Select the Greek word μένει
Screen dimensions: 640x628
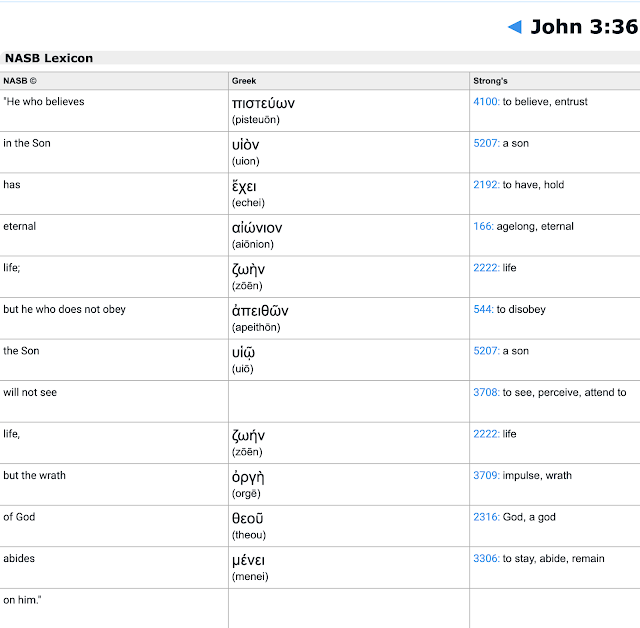point(248,560)
